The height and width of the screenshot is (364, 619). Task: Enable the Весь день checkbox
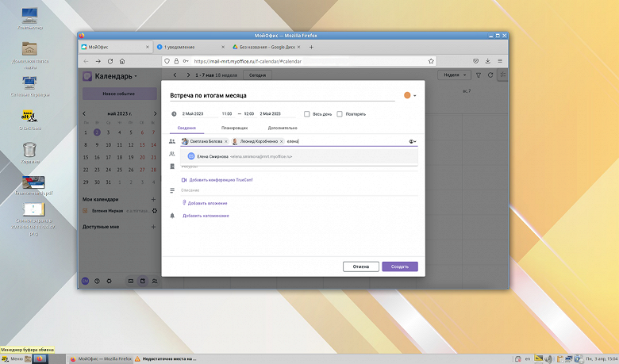[307, 113]
